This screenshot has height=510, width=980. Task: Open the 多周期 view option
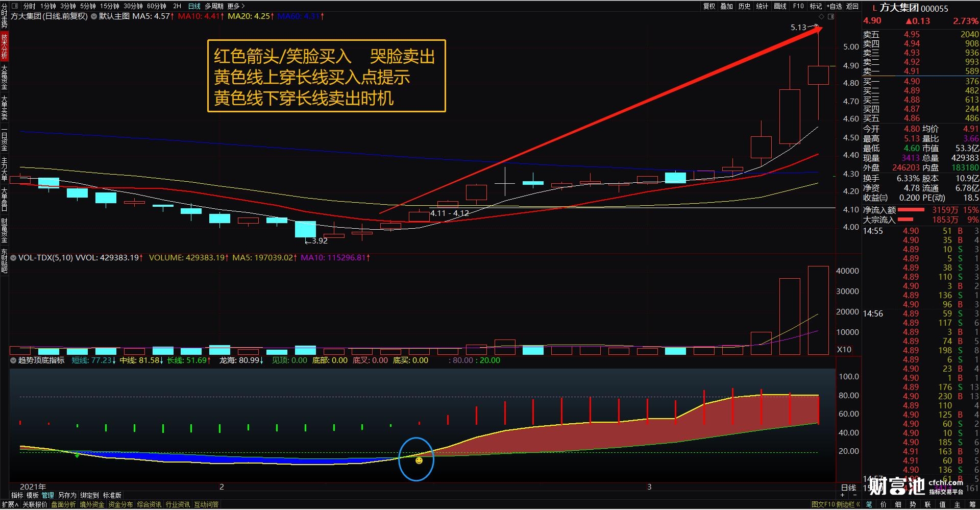pos(214,6)
